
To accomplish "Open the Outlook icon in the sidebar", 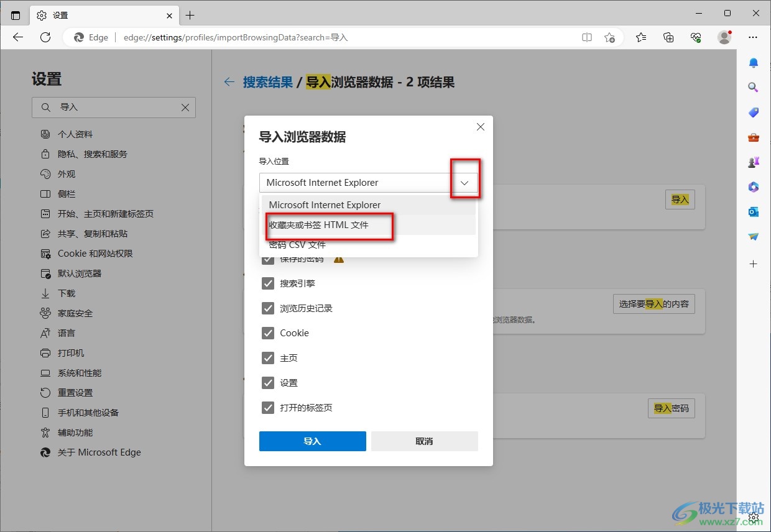I will 754,212.
